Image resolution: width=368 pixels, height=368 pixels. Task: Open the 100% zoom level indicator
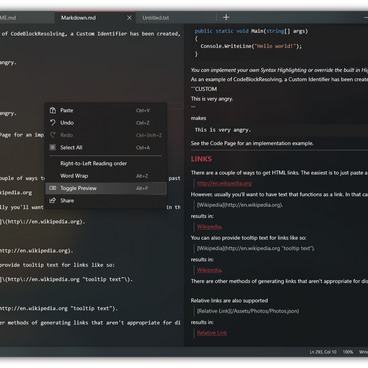click(348, 352)
